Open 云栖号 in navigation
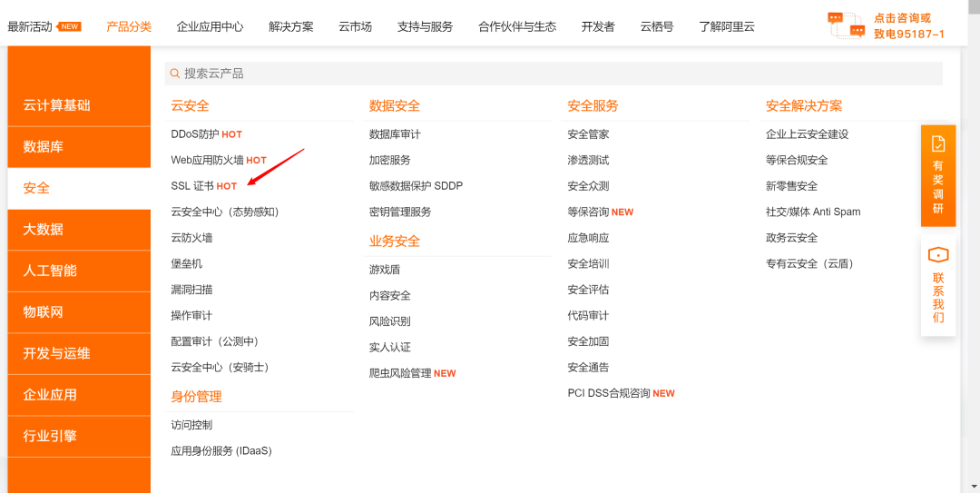The image size is (980, 493). coord(657,27)
